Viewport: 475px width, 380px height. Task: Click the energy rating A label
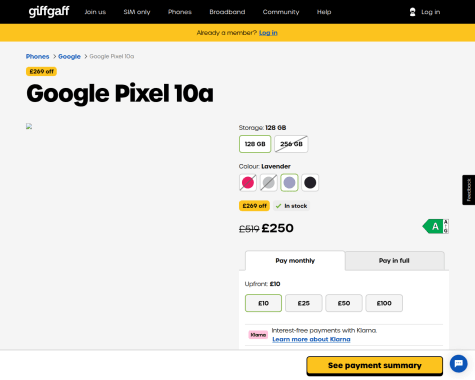click(435, 226)
